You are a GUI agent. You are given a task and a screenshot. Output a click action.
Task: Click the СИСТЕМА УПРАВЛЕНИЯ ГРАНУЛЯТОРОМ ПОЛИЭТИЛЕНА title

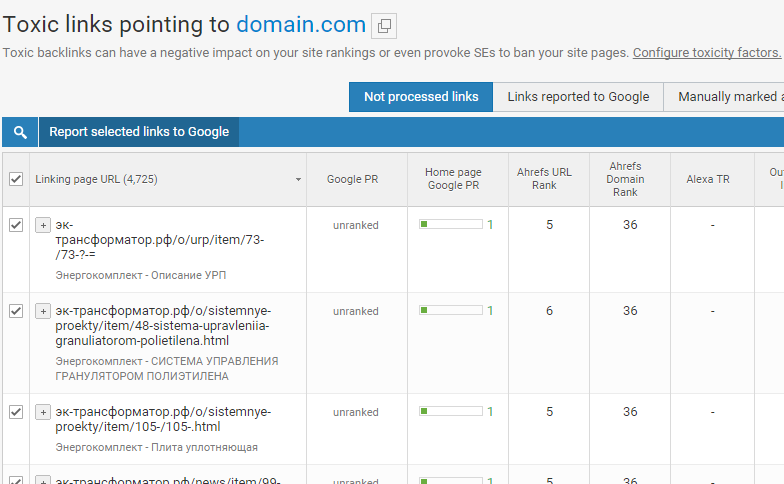166,368
